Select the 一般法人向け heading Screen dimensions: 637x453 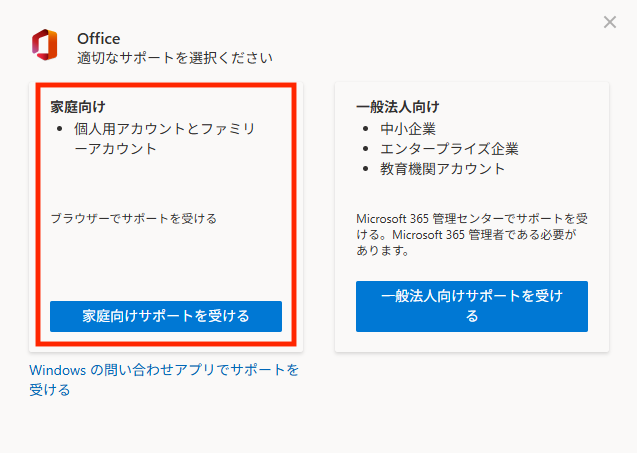click(x=398, y=107)
